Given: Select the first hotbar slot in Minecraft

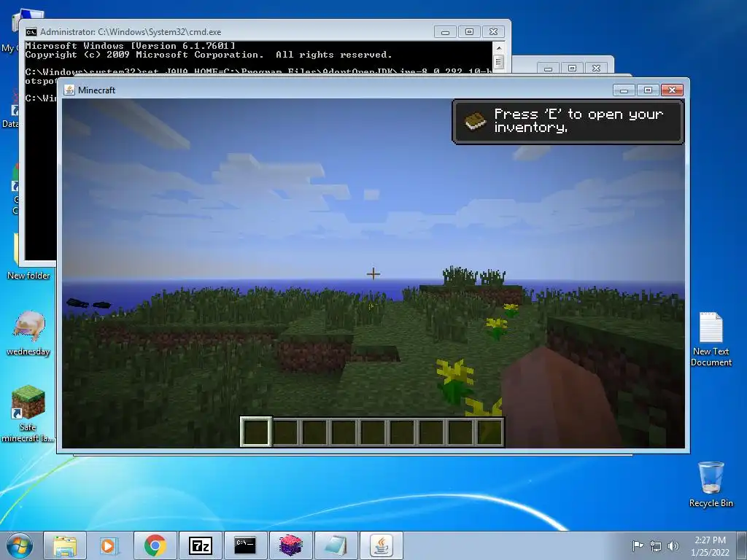Looking at the screenshot, I should (256, 432).
